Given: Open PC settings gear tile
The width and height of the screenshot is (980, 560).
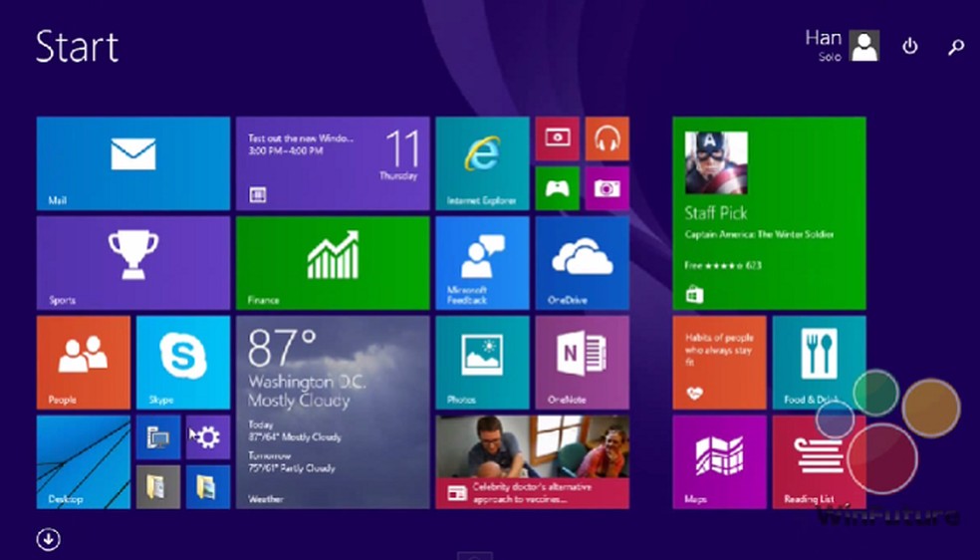Looking at the screenshot, I should point(208,437).
